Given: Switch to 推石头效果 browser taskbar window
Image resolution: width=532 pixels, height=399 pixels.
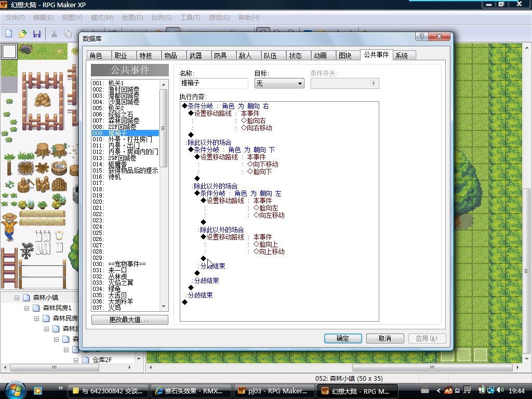Looking at the screenshot, I should coord(191,391).
